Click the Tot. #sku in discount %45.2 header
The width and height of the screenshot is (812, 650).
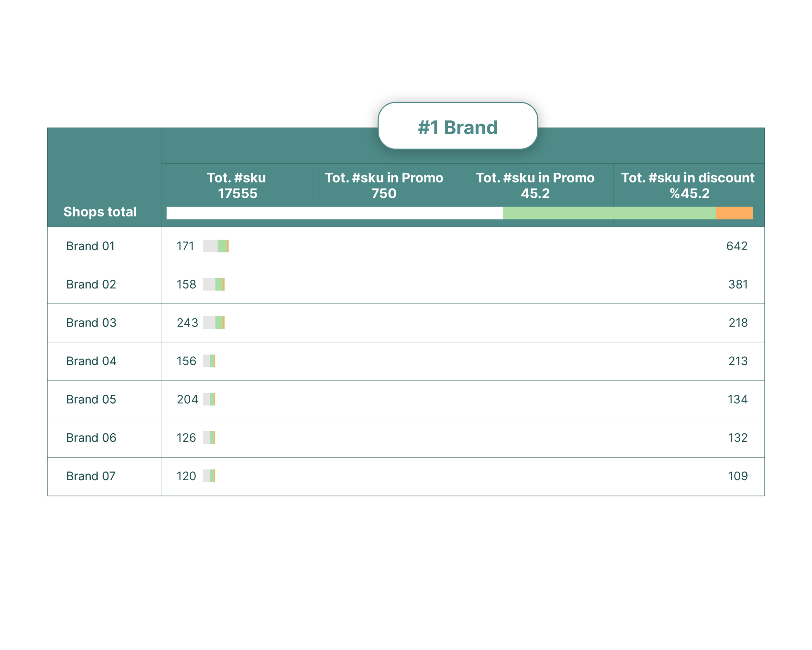(688, 185)
